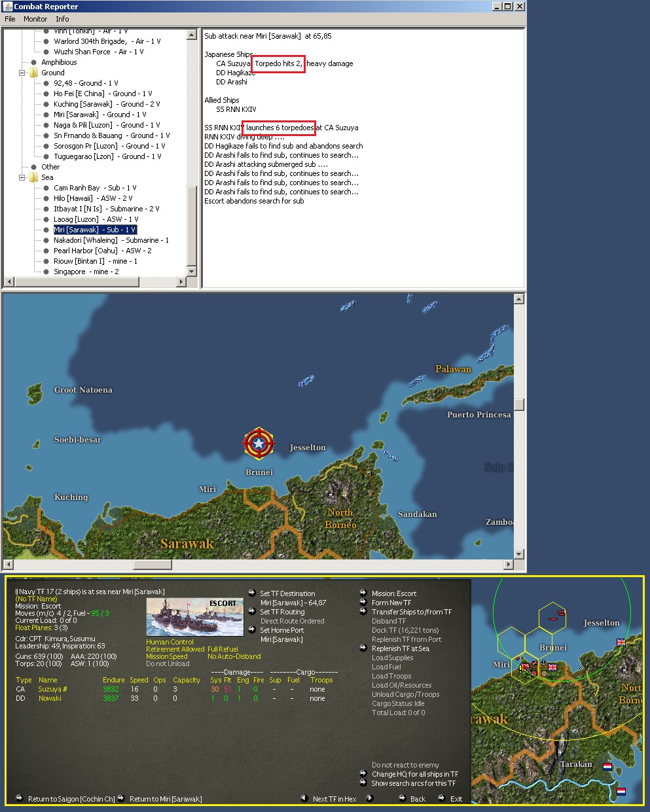650x812 pixels.
Task: Toggle the Retirement Allowed setting
Action: 175,649
